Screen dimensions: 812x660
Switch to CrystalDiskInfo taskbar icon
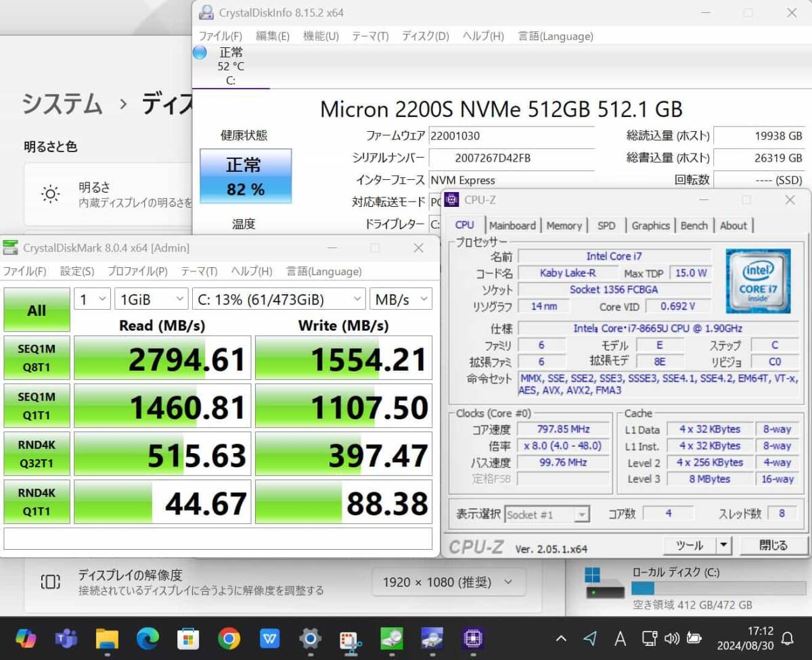[432, 638]
